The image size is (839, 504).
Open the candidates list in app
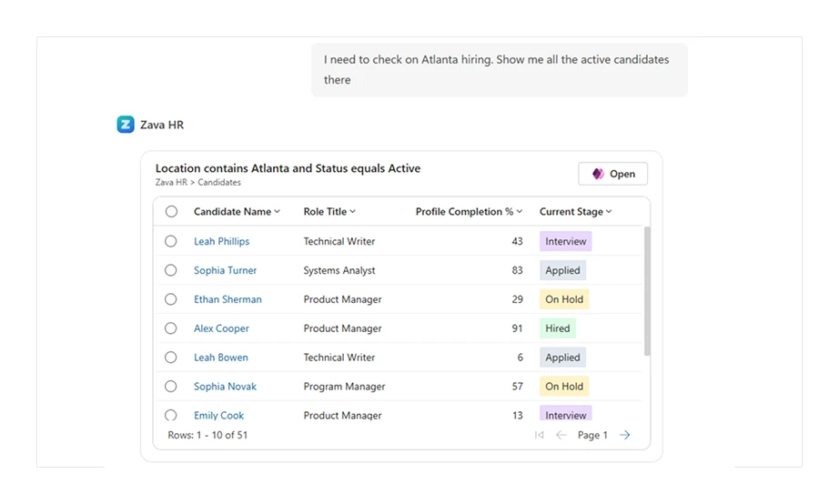point(612,174)
